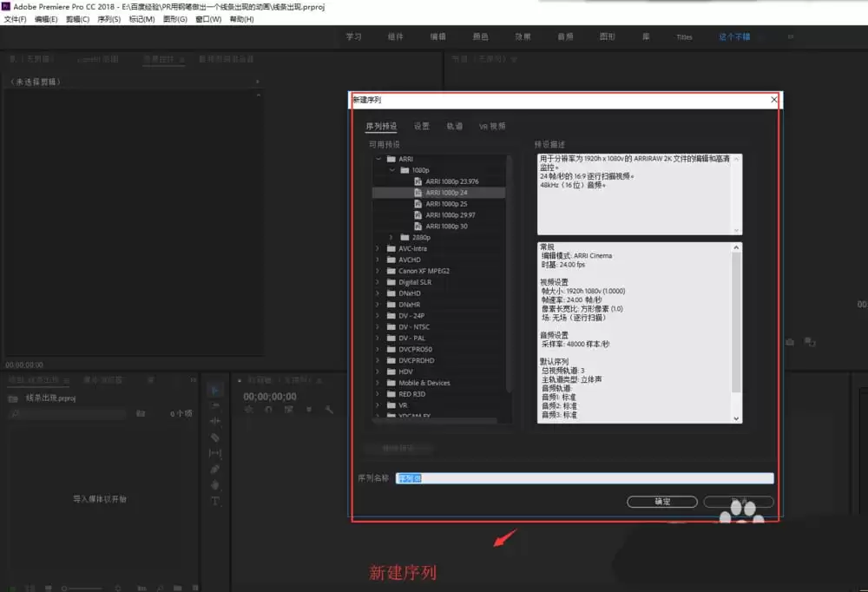868x592 pixels.
Task: Expand the RED R3D preset folder
Action: [378, 394]
